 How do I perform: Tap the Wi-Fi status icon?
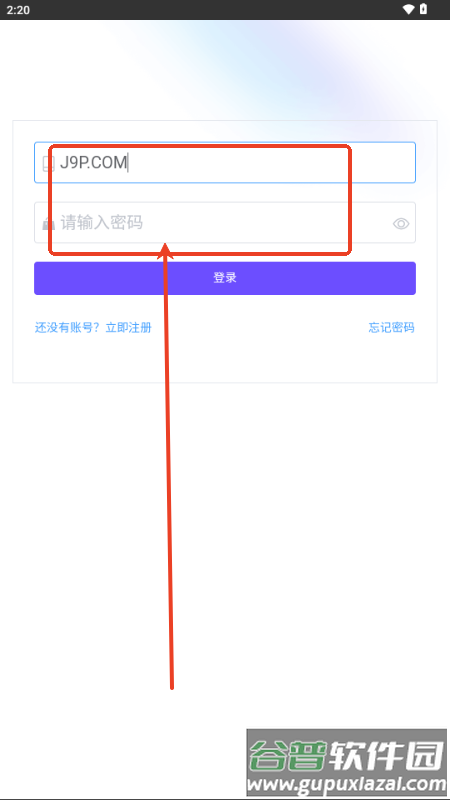(x=408, y=10)
